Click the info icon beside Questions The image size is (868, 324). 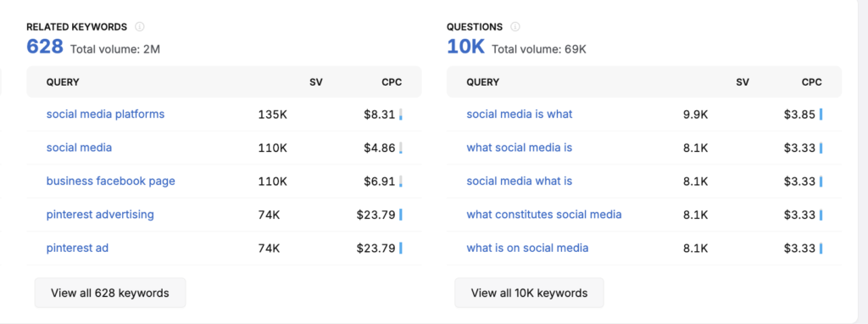click(515, 26)
